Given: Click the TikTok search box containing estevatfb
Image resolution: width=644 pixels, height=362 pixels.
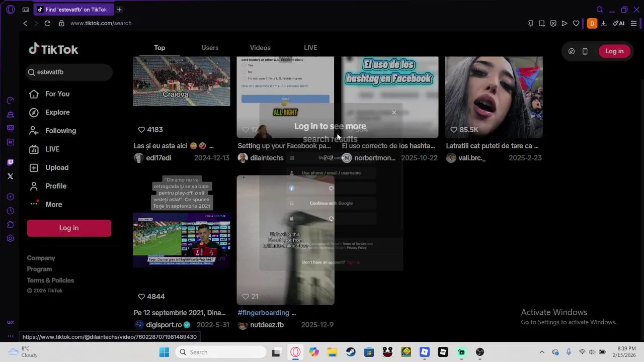Looking at the screenshot, I should coord(69,72).
